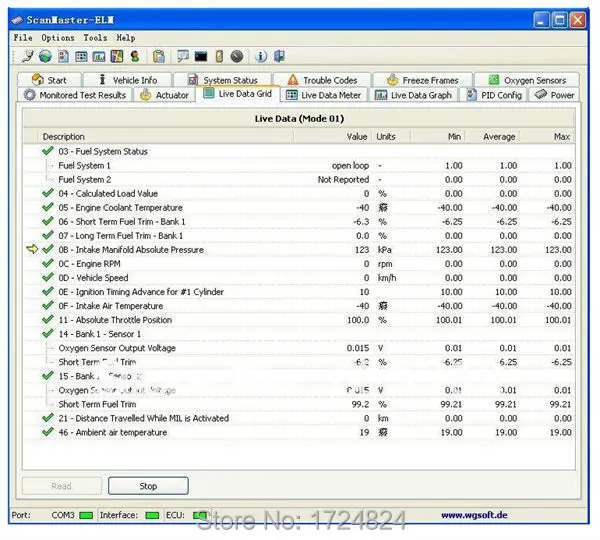
Task: Click the speech bubble toolbar icon
Action: tap(183, 56)
